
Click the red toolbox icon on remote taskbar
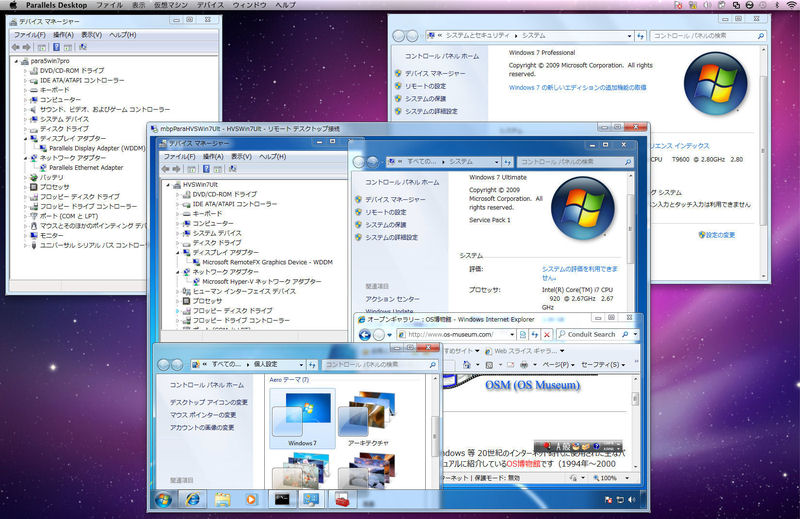pyautogui.click(x=341, y=499)
